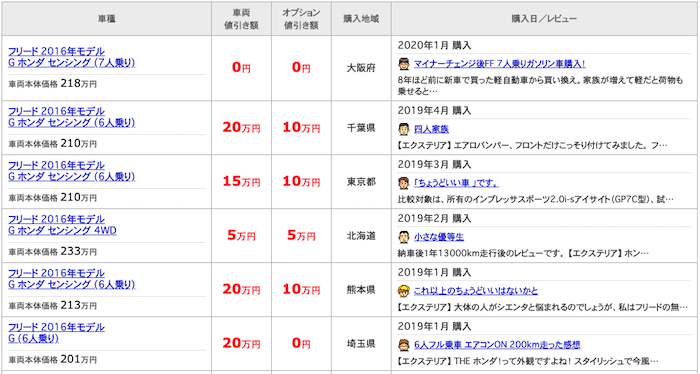
Task: Click 車両本体価格 218万円 price text
Action: (x=53, y=83)
